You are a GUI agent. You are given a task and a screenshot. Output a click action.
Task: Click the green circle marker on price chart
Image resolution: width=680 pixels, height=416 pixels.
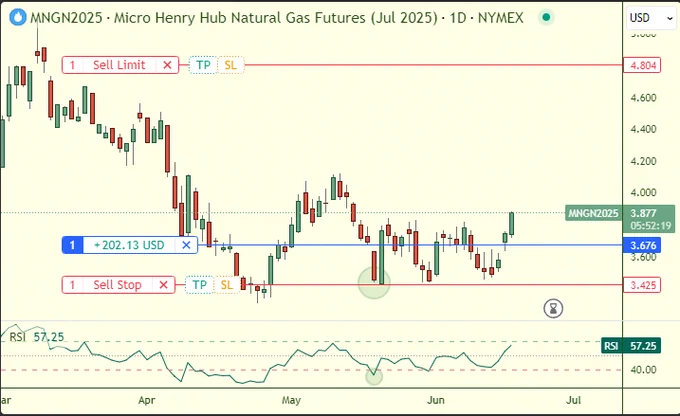[374, 283]
